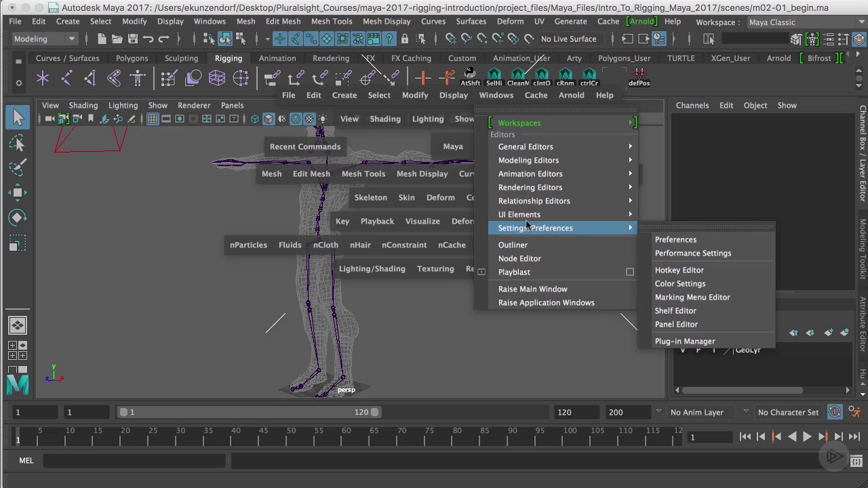Select the IK Handle tool icon
Viewport: 868px width, 488px height.
[90, 79]
